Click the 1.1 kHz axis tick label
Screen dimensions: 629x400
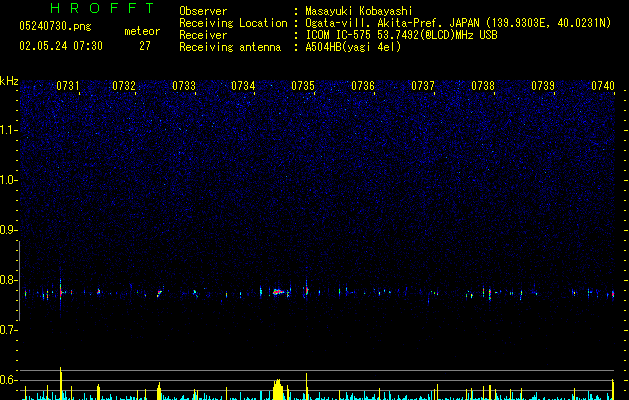pyautogui.click(x=8, y=130)
